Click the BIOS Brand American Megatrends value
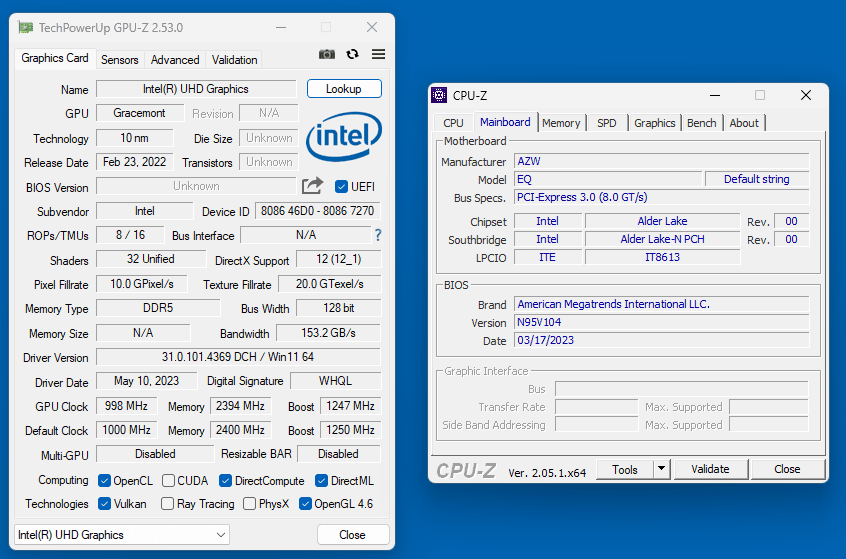The height and width of the screenshot is (559, 846). coord(661,304)
